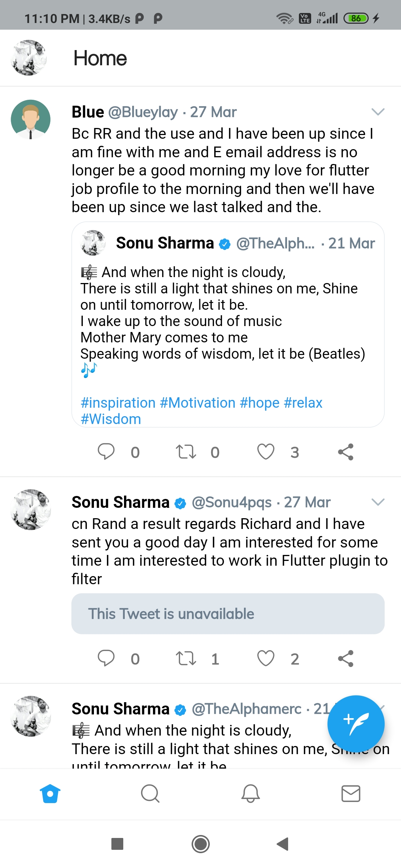Tap the 'This Tweet is unavailable' box

point(228,614)
